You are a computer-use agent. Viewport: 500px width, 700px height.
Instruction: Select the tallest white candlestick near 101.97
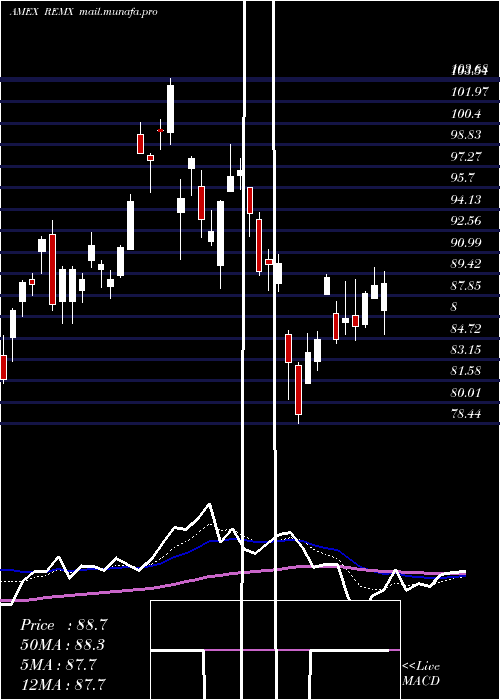point(171,109)
